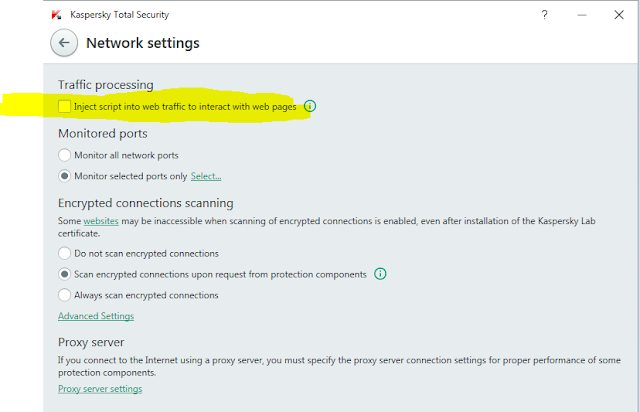Viewport: 640px width, 412px height.
Task: Click the Network settings page heading
Action: (x=143, y=43)
